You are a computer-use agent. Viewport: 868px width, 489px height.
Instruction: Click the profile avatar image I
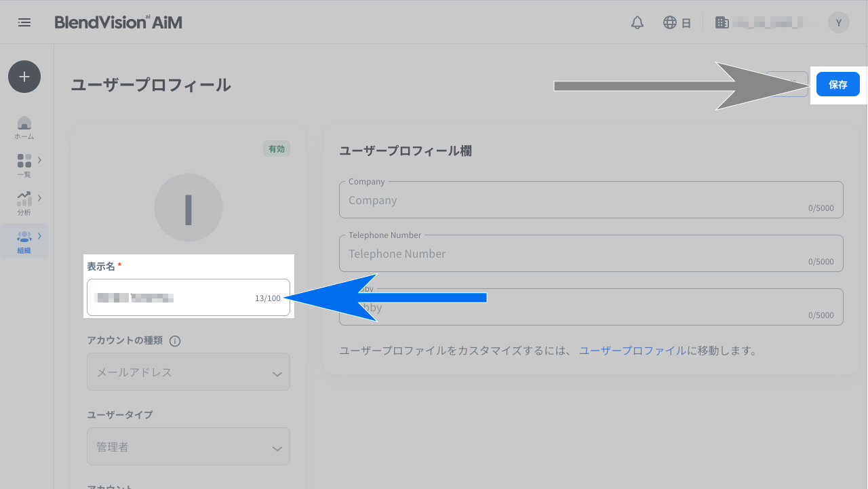pos(189,208)
